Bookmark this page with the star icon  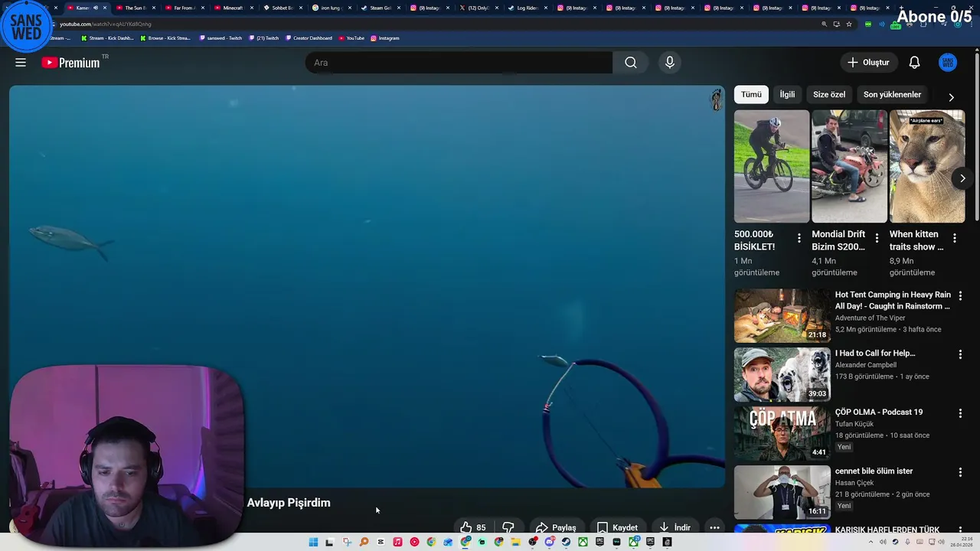(x=848, y=24)
